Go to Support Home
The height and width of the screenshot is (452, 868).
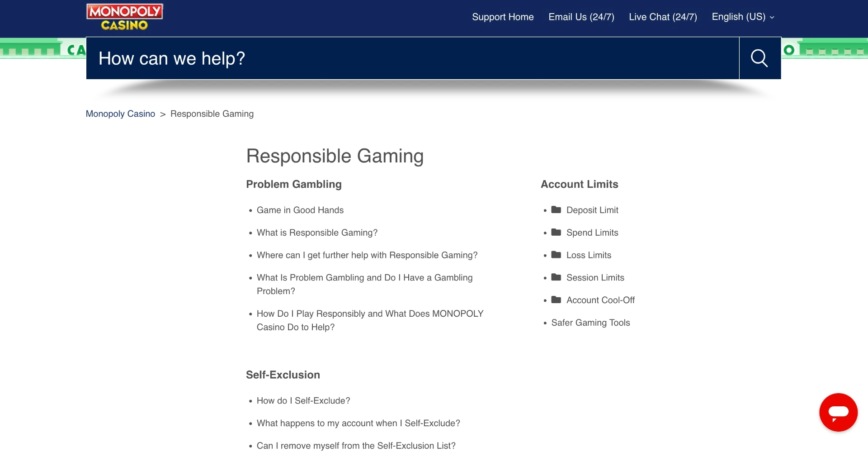click(503, 17)
